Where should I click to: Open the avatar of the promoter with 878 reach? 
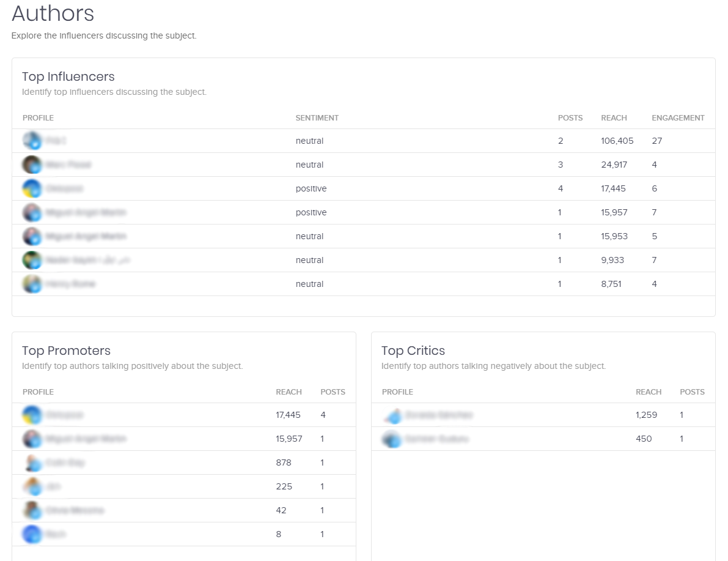(x=32, y=463)
